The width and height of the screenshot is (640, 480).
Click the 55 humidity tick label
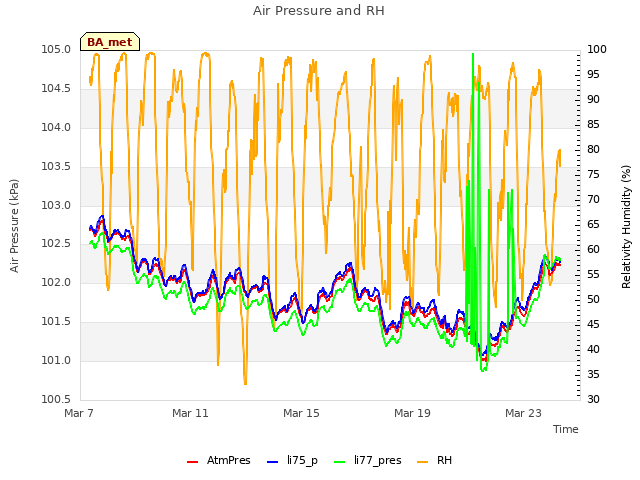pyautogui.click(x=593, y=275)
